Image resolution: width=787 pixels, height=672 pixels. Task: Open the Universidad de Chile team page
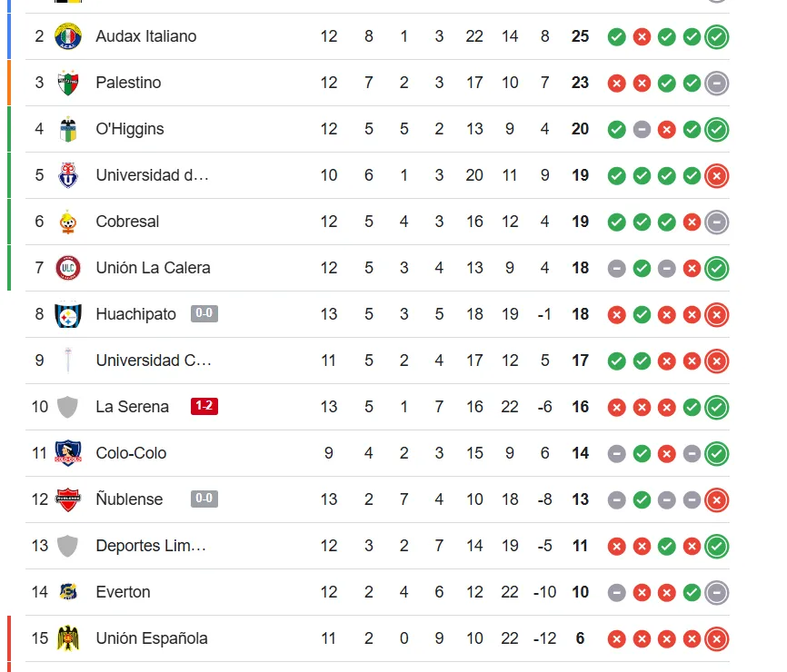153,175
